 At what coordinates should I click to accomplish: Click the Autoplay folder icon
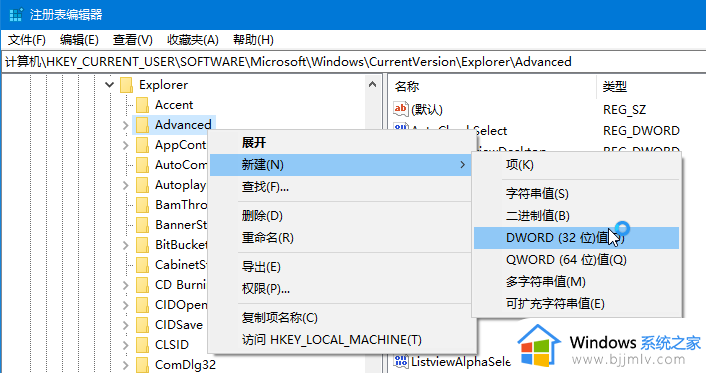tap(142, 185)
